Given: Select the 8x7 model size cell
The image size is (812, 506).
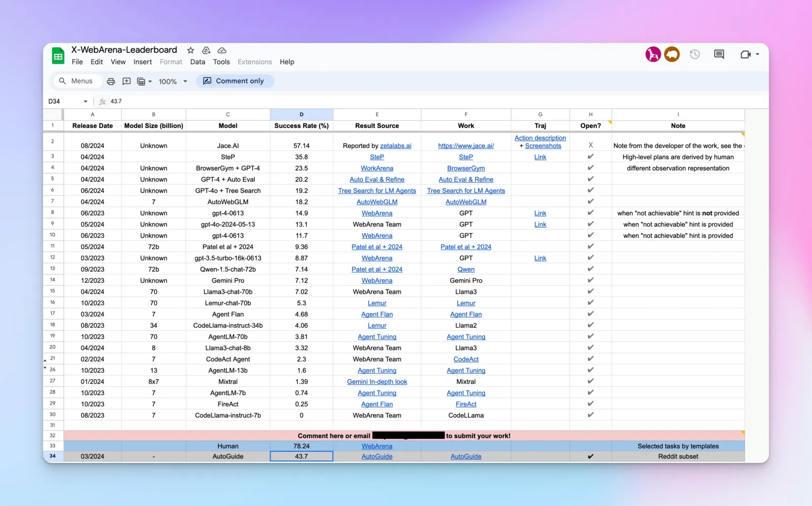Looking at the screenshot, I should point(153,382).
